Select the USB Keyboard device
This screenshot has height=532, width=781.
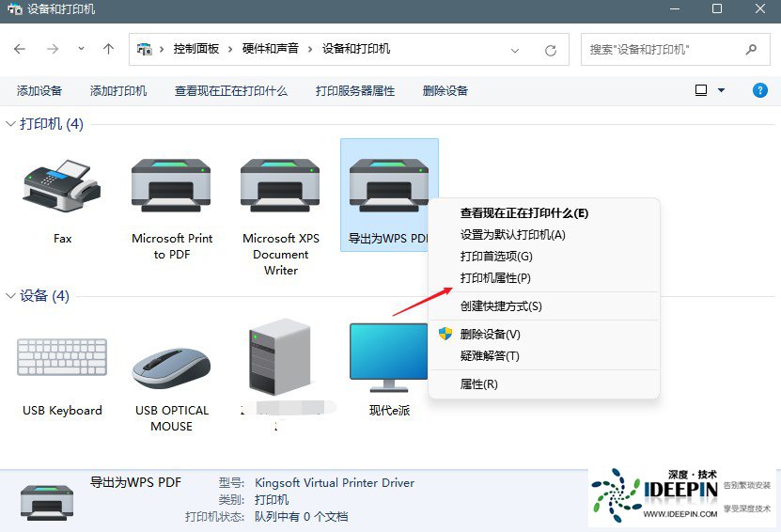[x=62, y=356]
